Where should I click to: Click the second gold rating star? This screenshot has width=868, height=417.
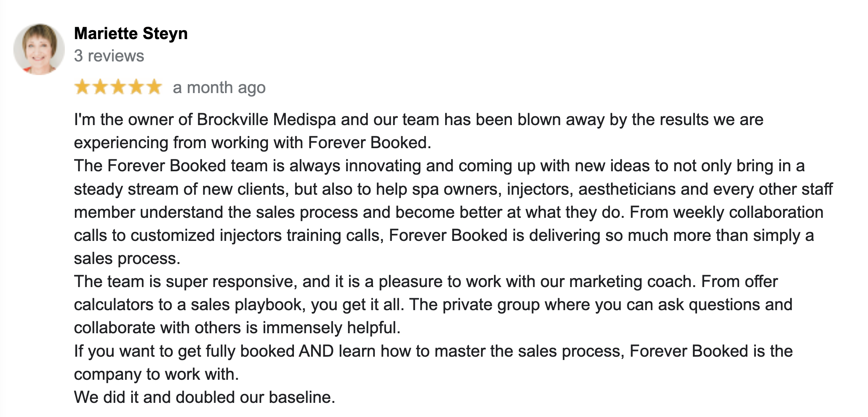pos(100,87)
